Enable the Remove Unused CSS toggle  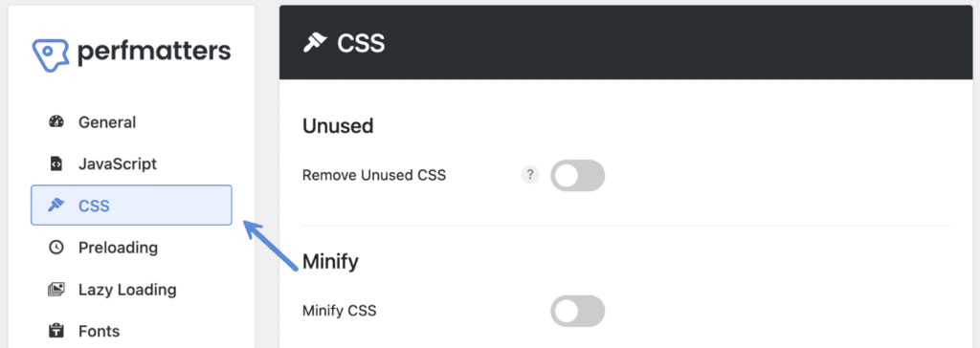point(577,176)
